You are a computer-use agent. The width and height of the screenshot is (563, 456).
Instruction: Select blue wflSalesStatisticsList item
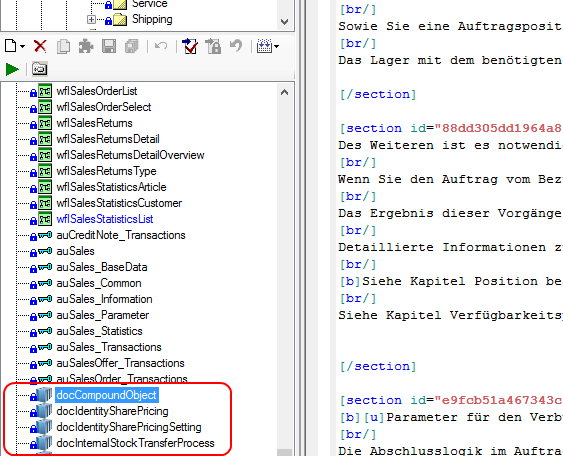tap(105, 219)
